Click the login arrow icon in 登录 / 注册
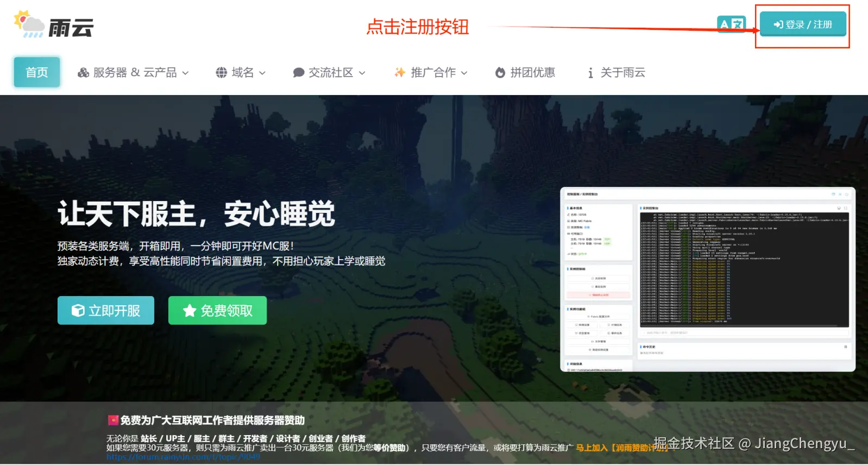Viewport: 868px width, 465px height. [x=779, y=24]
